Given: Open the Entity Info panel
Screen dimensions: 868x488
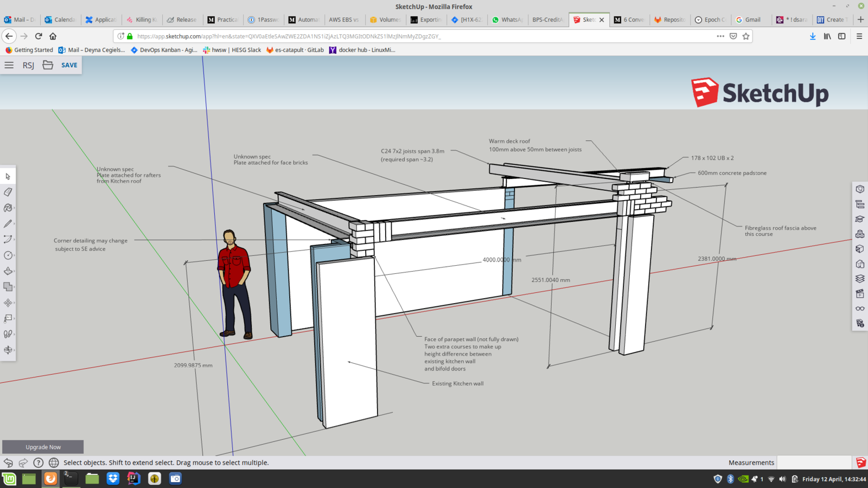Looking at the screenshot, I should (x=860, y=189).
